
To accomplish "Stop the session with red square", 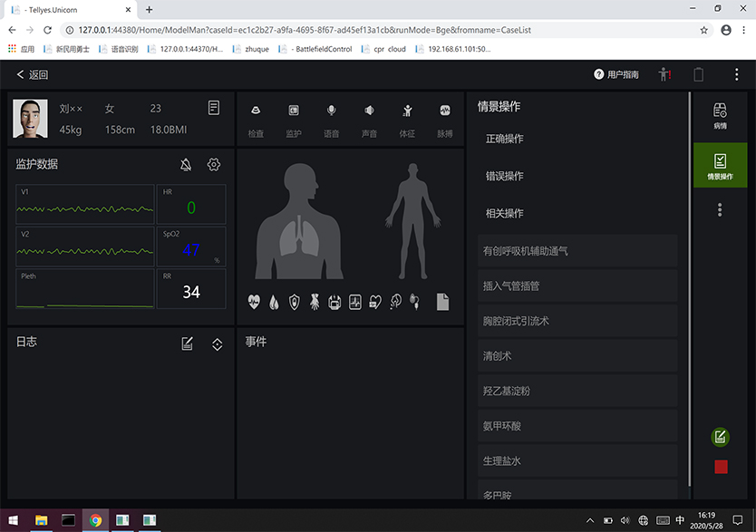I will click(721, 467).
